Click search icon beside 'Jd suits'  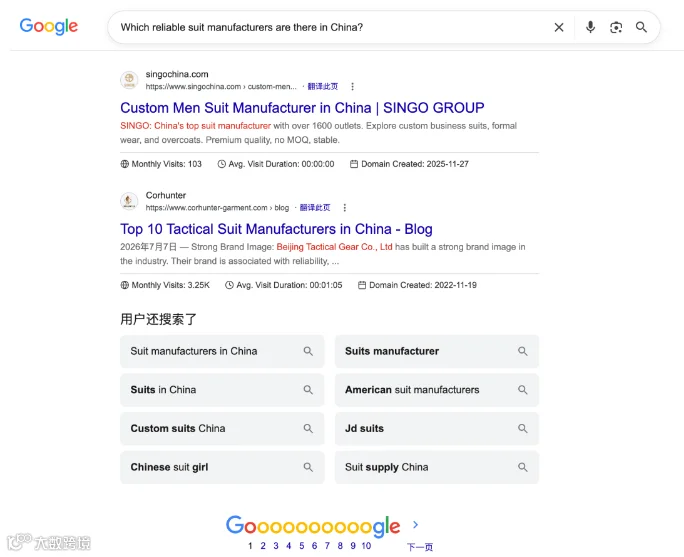(523, 428)
